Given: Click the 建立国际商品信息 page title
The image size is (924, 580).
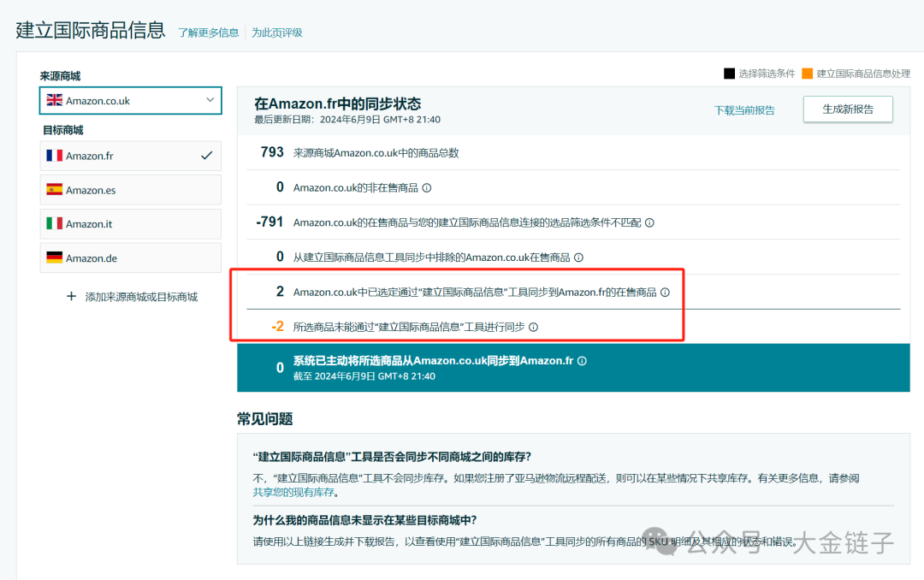Looking at the screenshot, I should [91, 30].
